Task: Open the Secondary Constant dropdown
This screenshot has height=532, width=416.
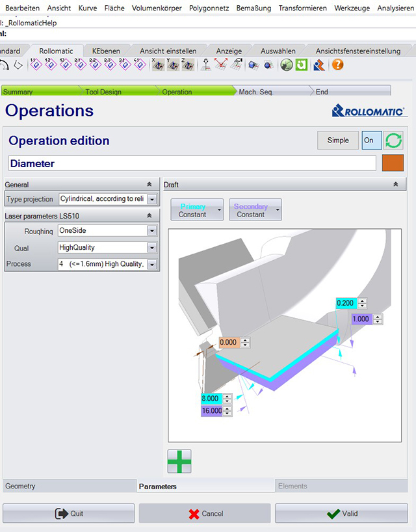Action: click(x=255, y=210)
